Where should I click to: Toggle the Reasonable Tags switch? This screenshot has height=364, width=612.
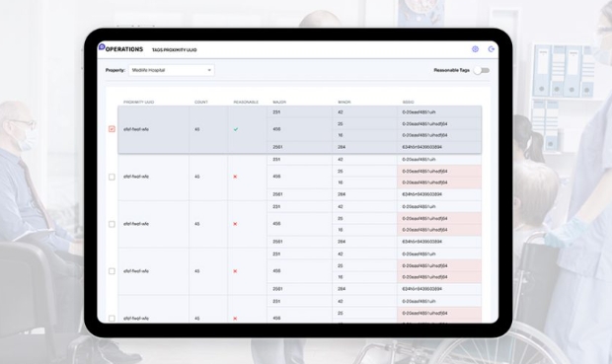point(482,71)
